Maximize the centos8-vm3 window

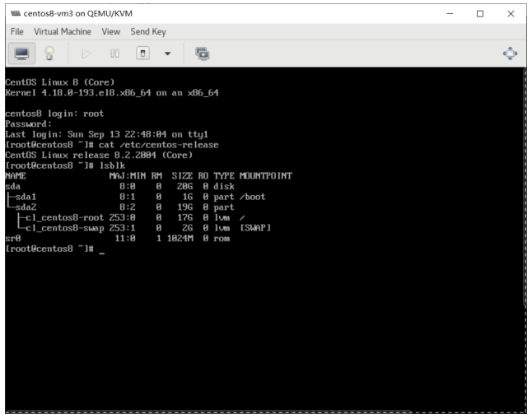pyautogui.click(x=480, y=13)
